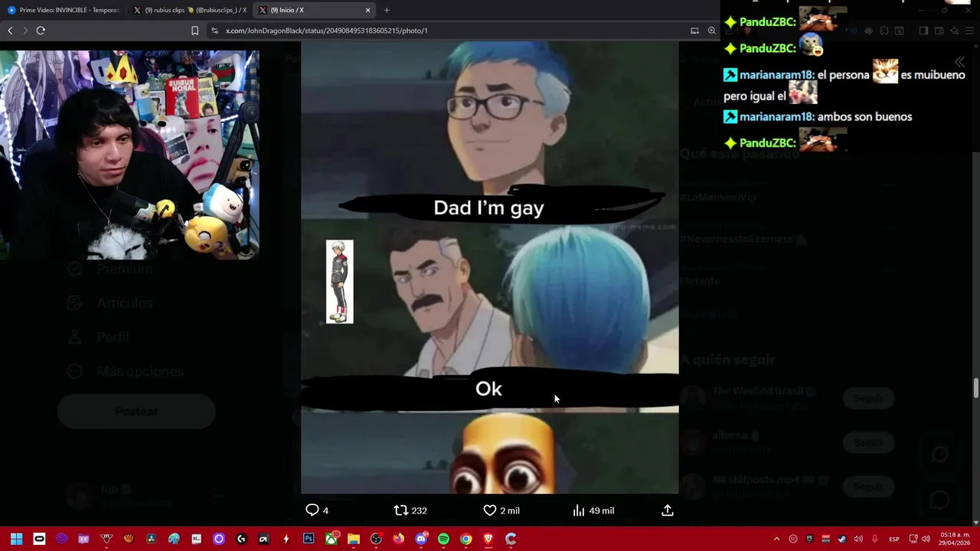Open site information icon beside URL
The image size is (980, 551).
coord(214,31)
